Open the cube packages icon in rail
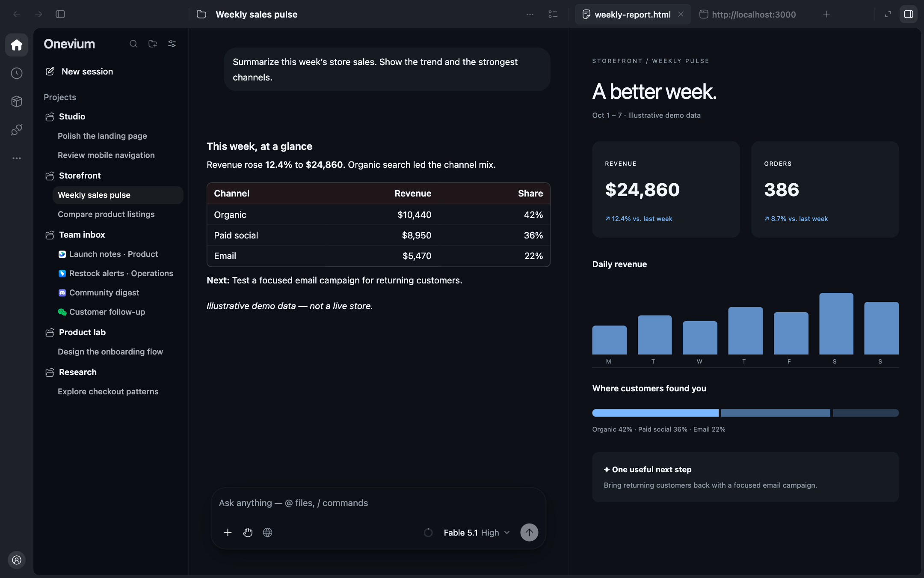Viewport: 924px width, 578px height. tap(17, 101)
